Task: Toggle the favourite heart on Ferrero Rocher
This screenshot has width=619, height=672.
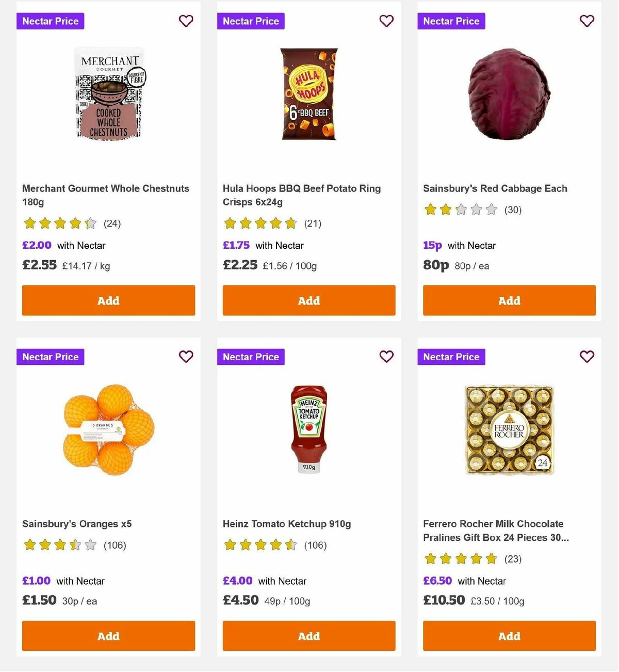Action: click(x=587, y=356)
